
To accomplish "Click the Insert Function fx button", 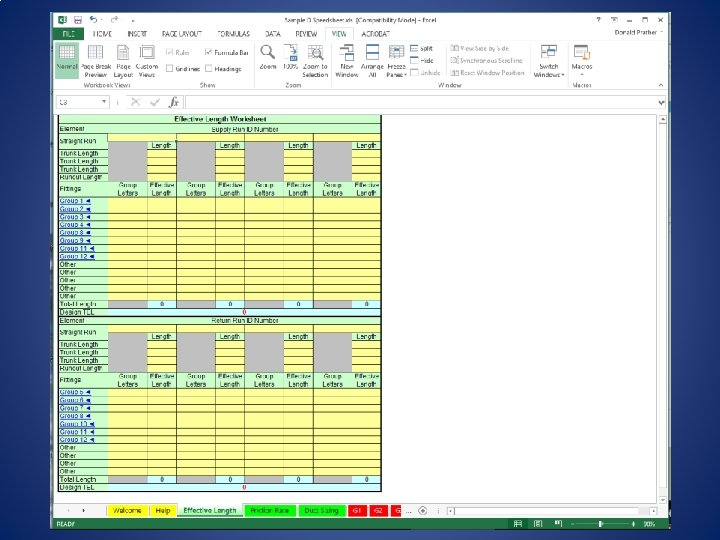I will (174, 102).
